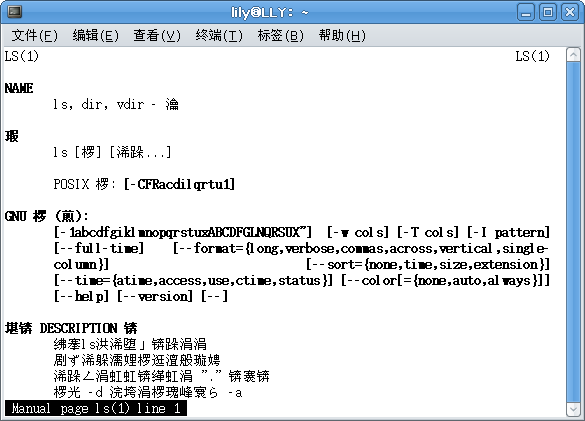Open the 查看(V) menu
Screen dimensions: 585x421
coord(157,35)
